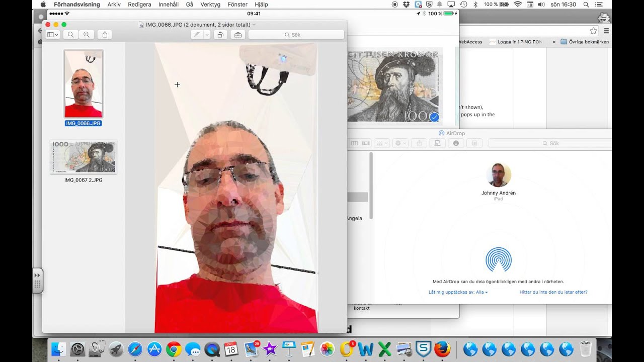Open Finder from the Dock
This screenshot has width=644, height=362.
pyautogui.click(x=59, y=349)
